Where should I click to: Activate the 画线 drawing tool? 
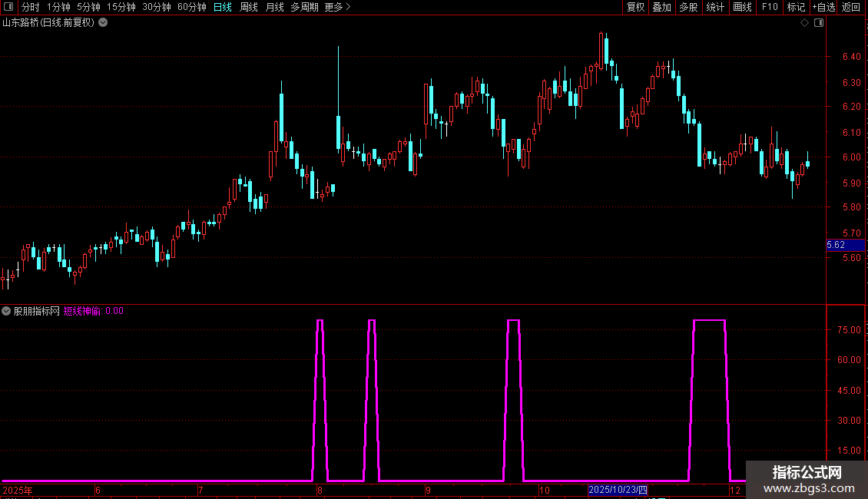pyautogui.click(x=742, y=7)
